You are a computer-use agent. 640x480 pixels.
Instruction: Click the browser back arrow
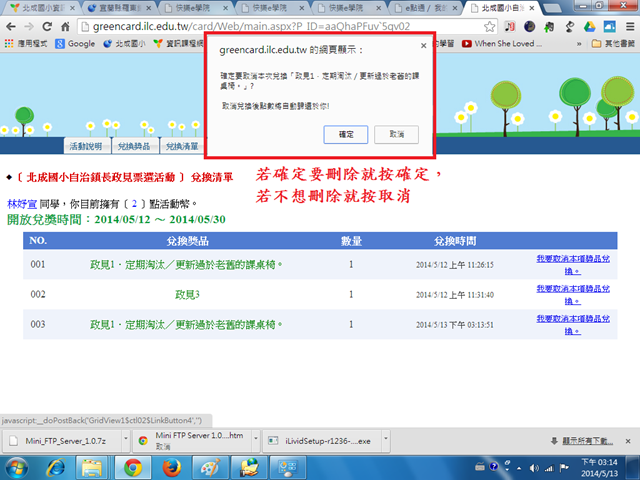12,25
